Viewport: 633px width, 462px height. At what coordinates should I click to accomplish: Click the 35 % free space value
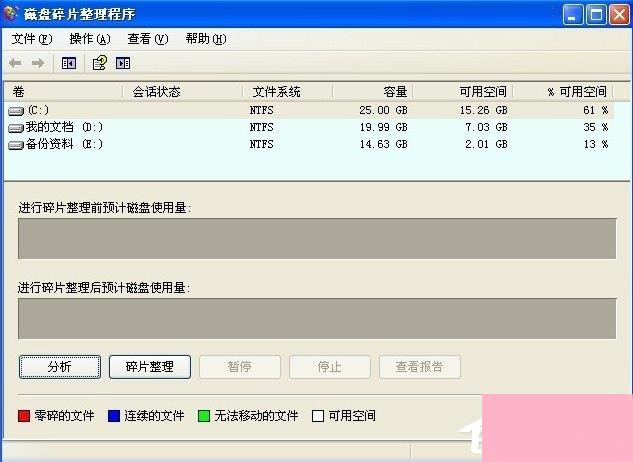coord(596,128)
